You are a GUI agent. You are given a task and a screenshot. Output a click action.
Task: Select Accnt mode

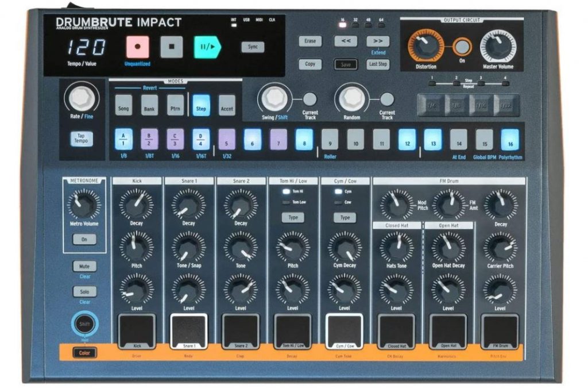coord(227,105)
